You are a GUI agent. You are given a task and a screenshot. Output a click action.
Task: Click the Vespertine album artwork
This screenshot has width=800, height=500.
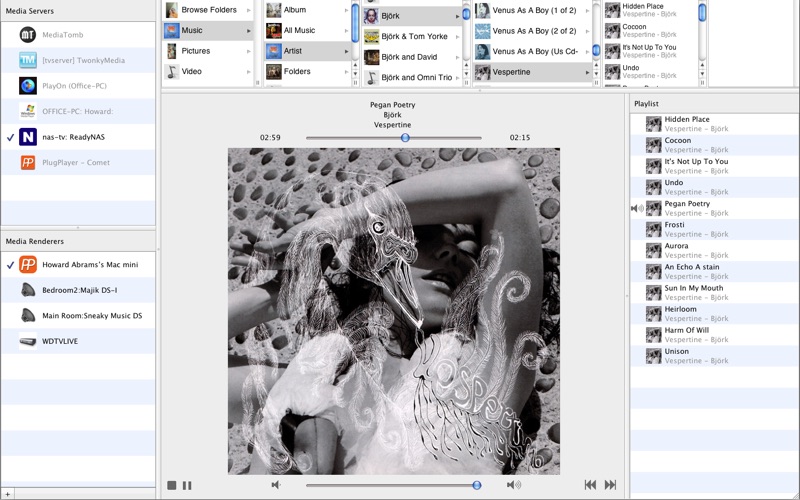pyautogui.click(x=394, y=311)
